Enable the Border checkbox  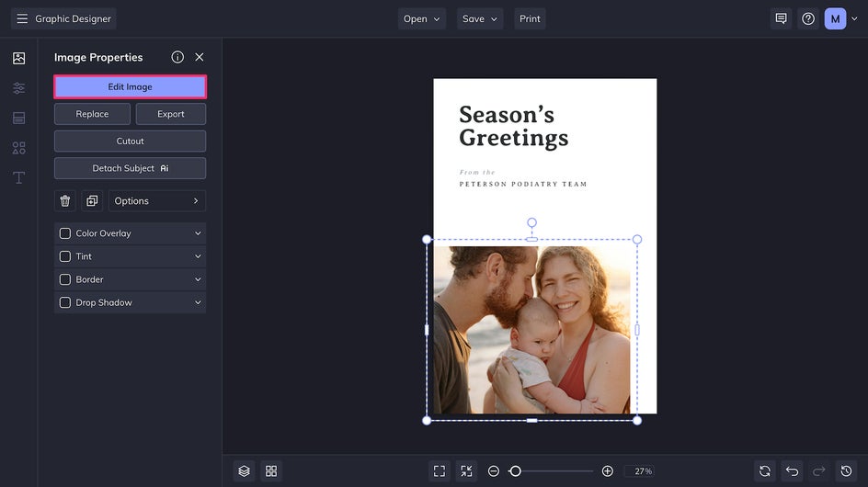point(64,279)
